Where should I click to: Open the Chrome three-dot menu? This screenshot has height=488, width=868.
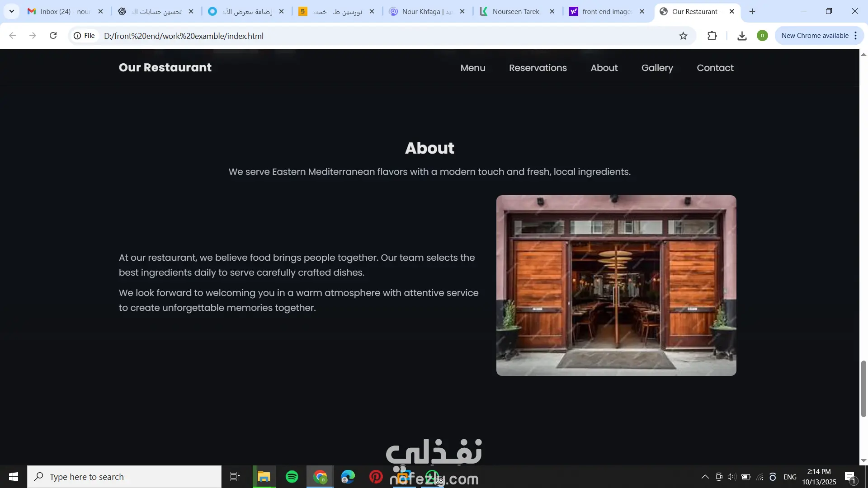[855, 36]
